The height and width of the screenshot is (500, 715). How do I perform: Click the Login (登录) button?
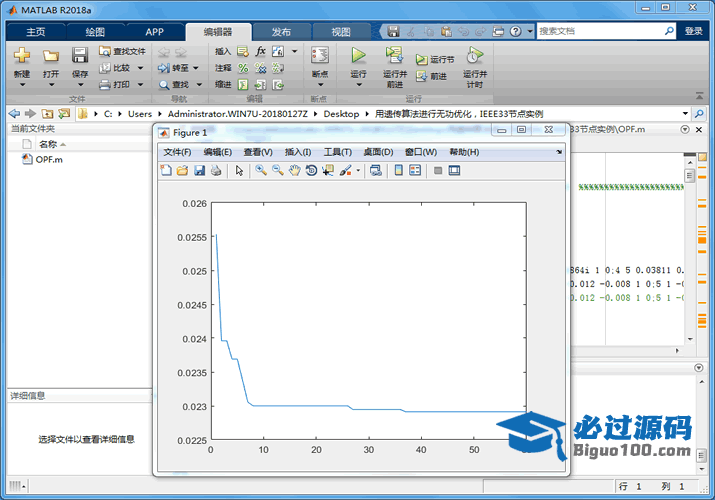[x=693, y=31]
